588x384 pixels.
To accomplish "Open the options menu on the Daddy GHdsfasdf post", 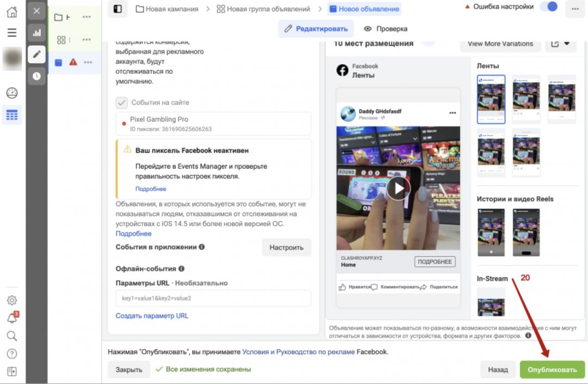I will (x=452, y=112).
